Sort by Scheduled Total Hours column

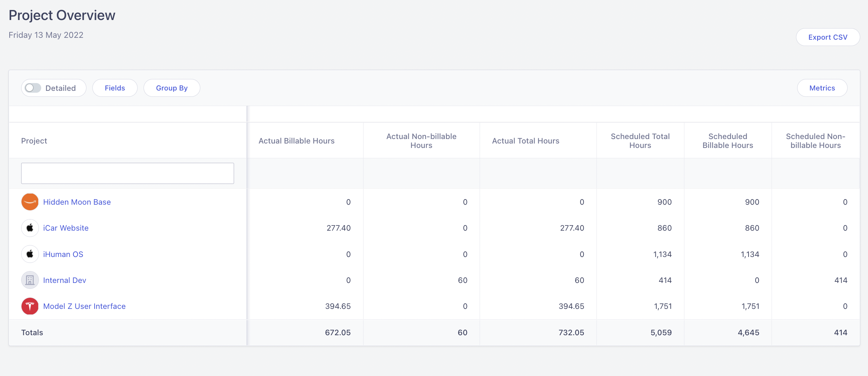click(640, 141)
